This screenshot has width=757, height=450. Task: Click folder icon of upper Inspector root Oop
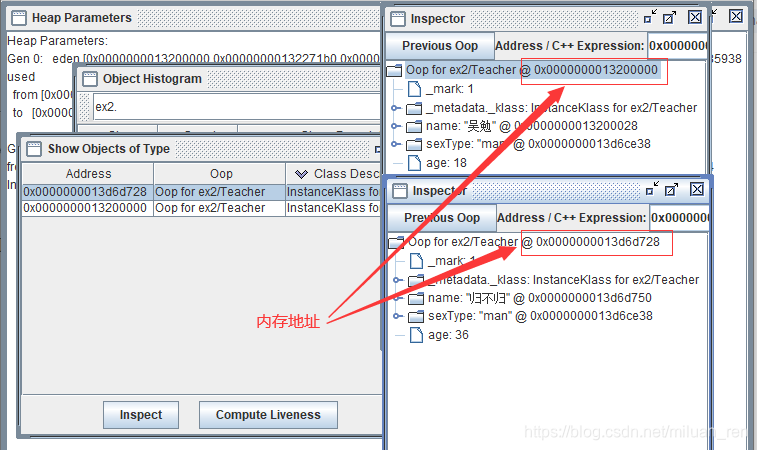pyautogui.click(x=394, y=70)
